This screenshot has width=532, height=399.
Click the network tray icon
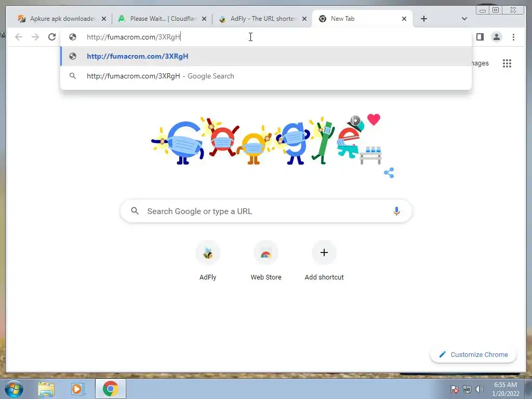point(467,389)
